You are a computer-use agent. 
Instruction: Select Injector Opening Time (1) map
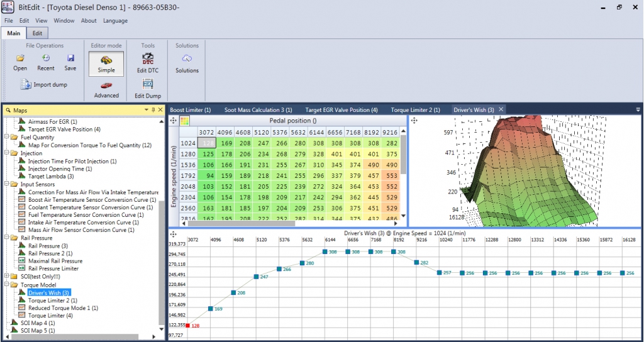click(60, 168)
